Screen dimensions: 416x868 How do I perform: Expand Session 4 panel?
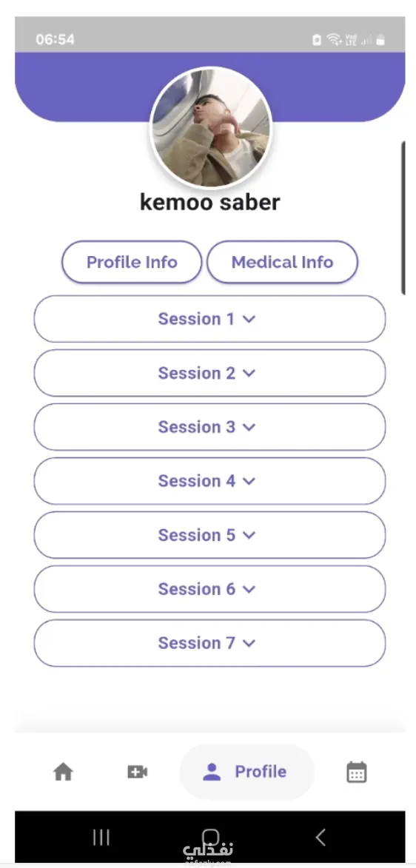(210, 481)
